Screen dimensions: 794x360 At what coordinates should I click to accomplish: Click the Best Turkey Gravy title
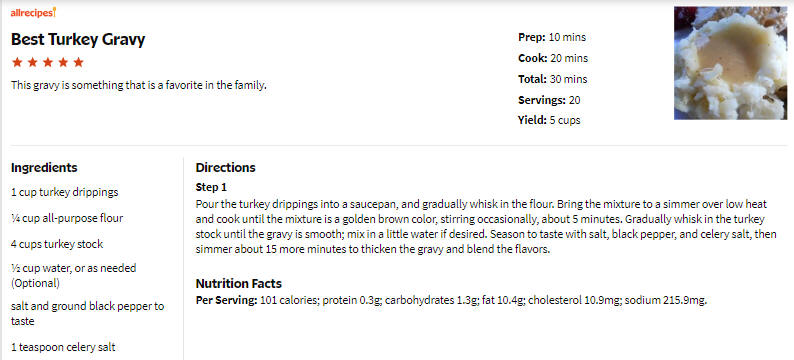click(x=78, y=39)
